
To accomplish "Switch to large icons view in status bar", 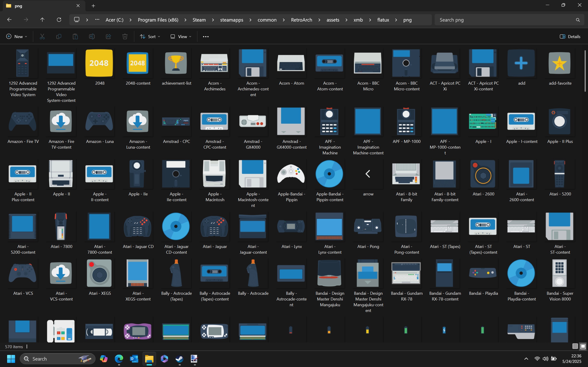I will [x=583, y=346].
